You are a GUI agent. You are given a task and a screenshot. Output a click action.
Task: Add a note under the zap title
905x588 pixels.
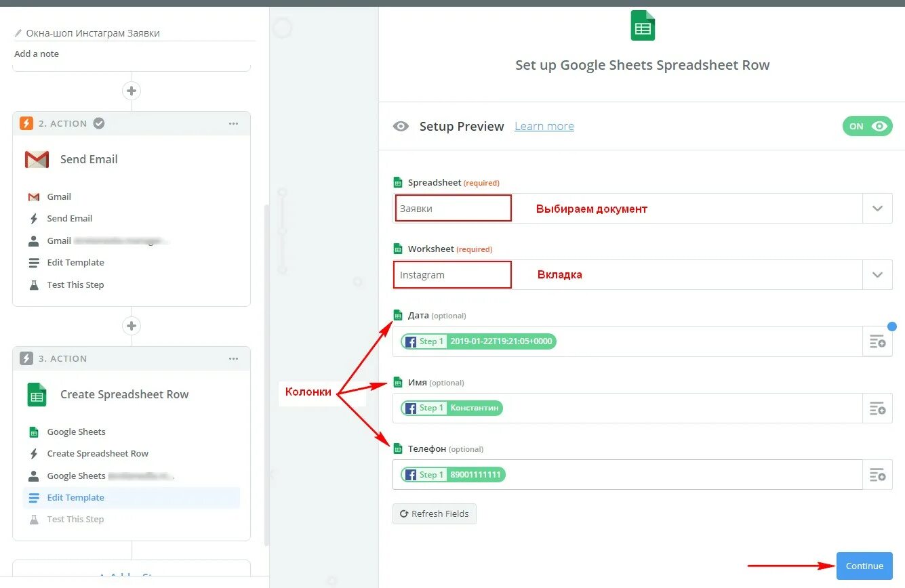click(x=37, y=54)
